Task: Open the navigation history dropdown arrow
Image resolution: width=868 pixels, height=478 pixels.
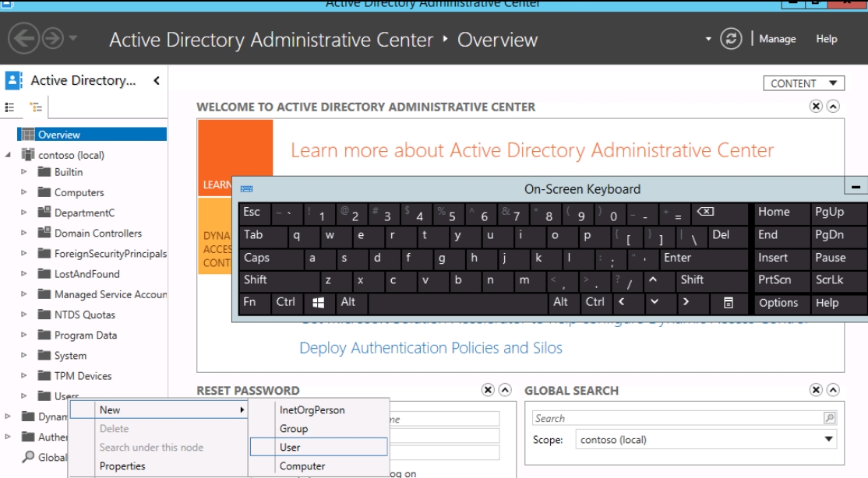Action: 73,39
